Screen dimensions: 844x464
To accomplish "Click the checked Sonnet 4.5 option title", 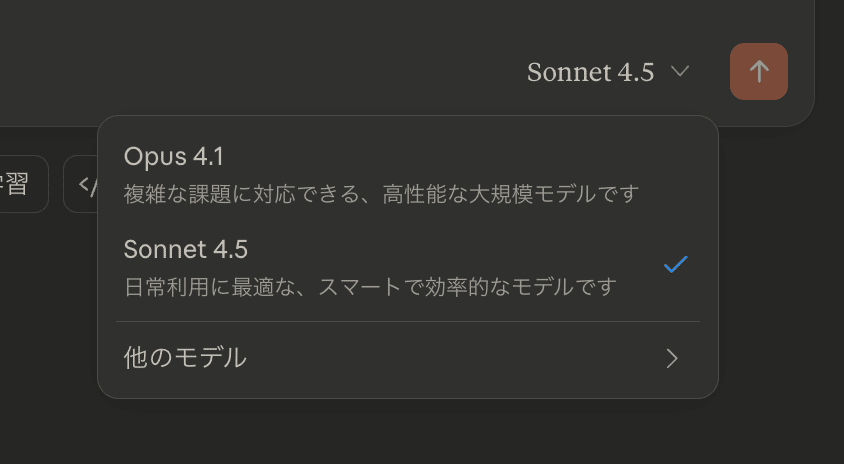I will coord(186,249).
